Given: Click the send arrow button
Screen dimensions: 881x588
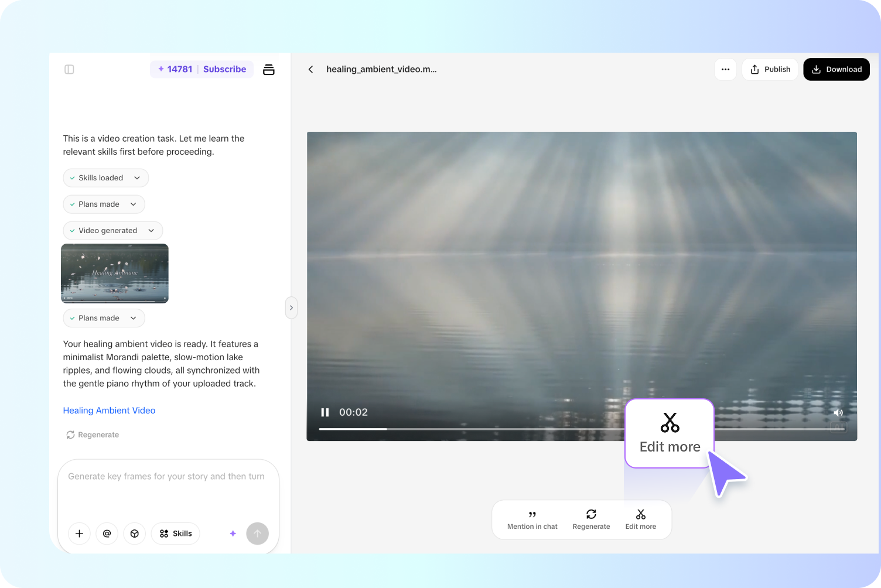Looking at the screenshot, I should [x=257, y=534].
